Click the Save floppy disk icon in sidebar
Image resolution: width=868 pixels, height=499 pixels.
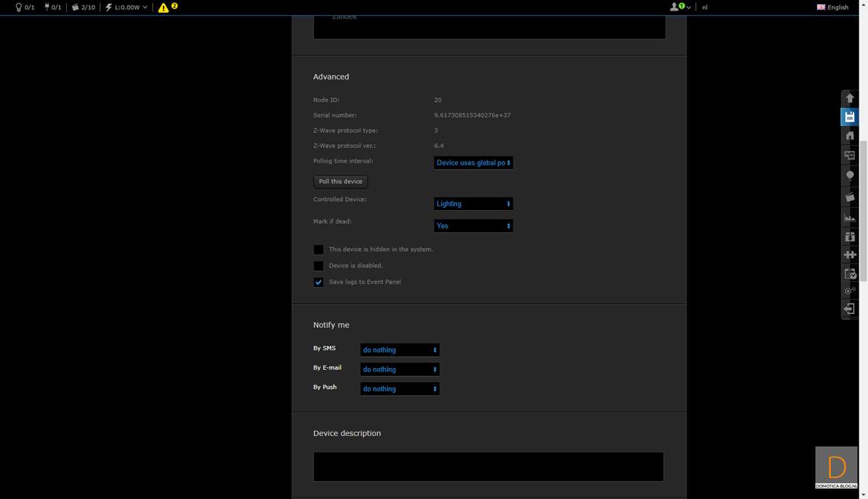pyautogui.click(x=849, y=117)
